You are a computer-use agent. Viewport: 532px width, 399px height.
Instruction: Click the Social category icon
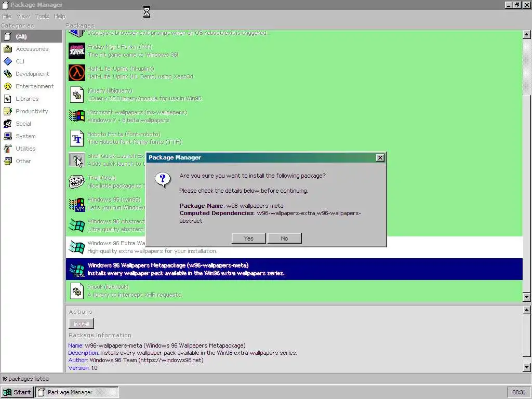(x=8, y=124)
